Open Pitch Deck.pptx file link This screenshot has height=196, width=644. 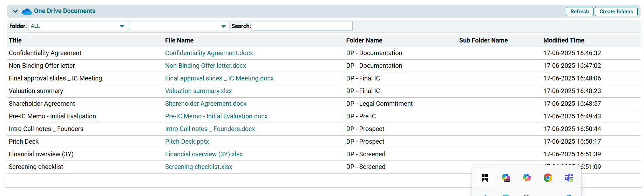187,142
